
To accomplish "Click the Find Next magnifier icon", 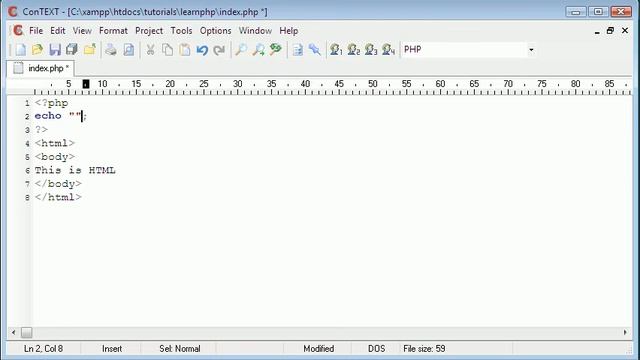I will (258, 50).
